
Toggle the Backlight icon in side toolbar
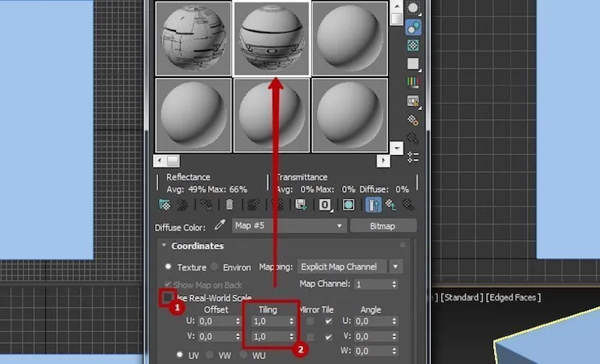pos(413,27)
